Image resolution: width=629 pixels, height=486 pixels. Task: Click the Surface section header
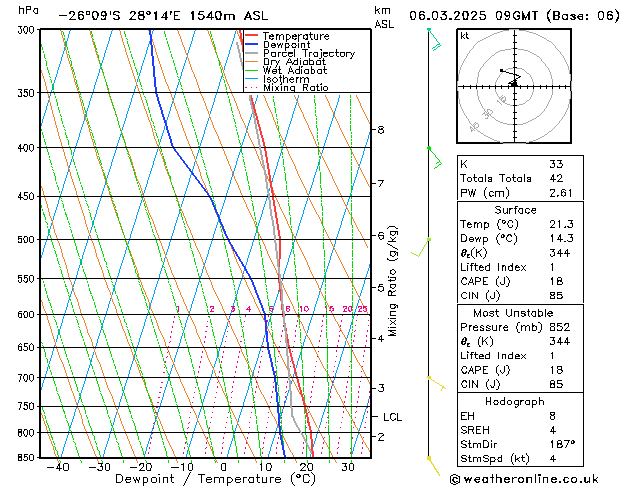point(515,210)
